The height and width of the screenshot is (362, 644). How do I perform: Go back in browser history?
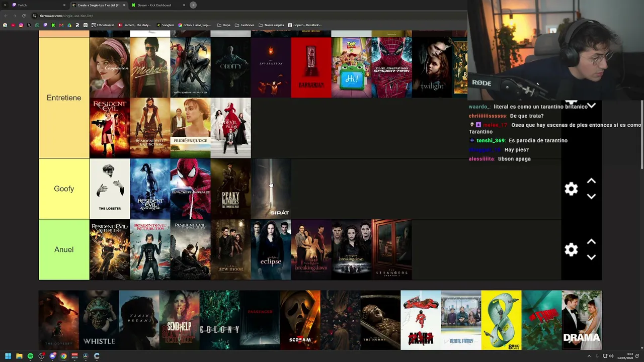coord(6,16)
